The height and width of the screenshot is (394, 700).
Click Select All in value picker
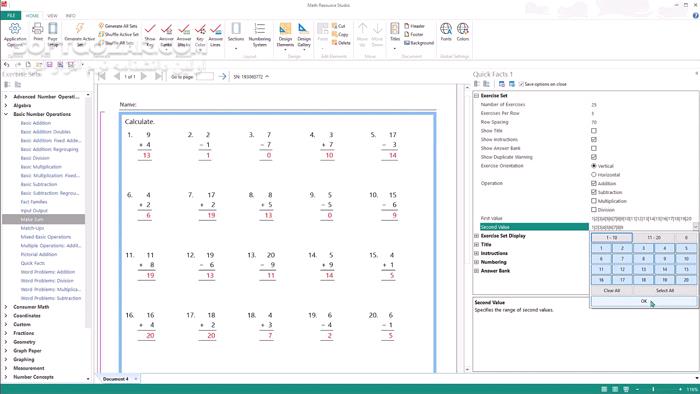tap(665, 290)
